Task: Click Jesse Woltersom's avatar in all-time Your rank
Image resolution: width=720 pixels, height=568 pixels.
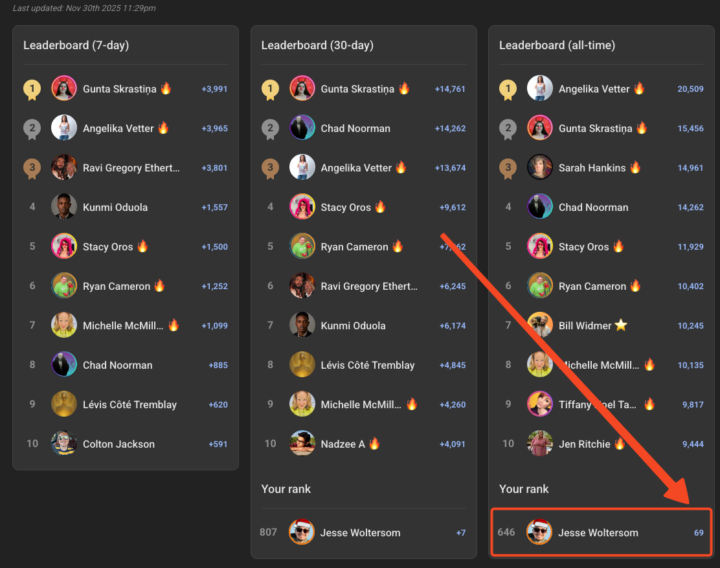Action: [539, 532]
